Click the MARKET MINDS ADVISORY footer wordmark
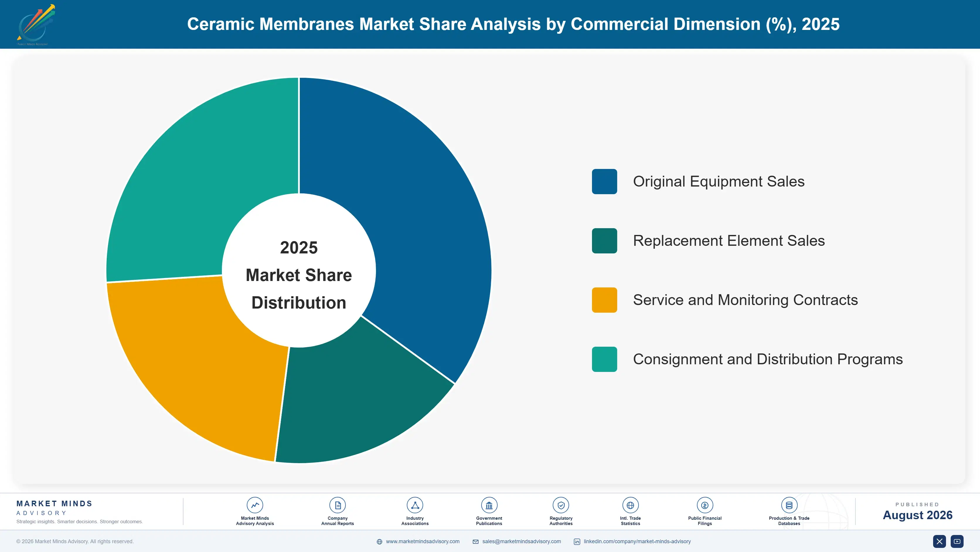 point(55,508)
